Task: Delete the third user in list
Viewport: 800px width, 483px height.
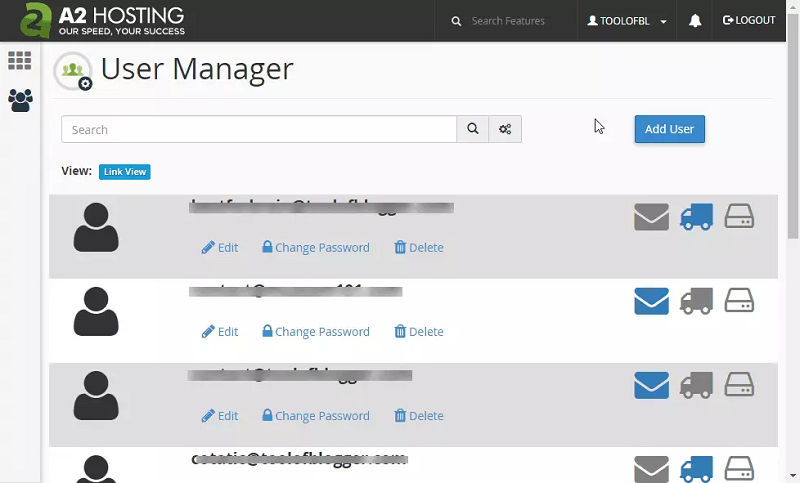Action: [419, 416]
